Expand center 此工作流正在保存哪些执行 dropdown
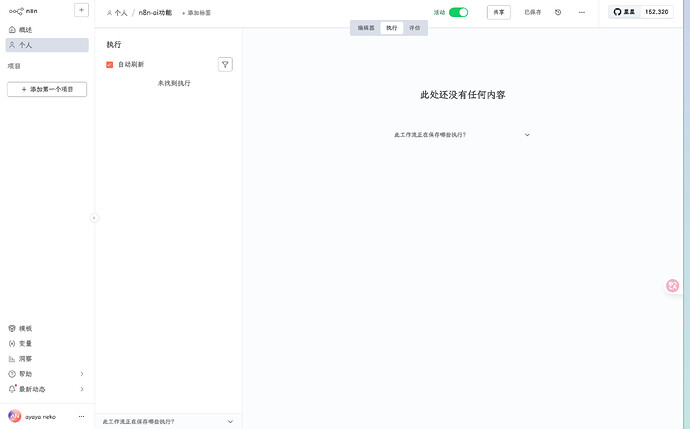The image size is (690, 429). tap(462, 135)
